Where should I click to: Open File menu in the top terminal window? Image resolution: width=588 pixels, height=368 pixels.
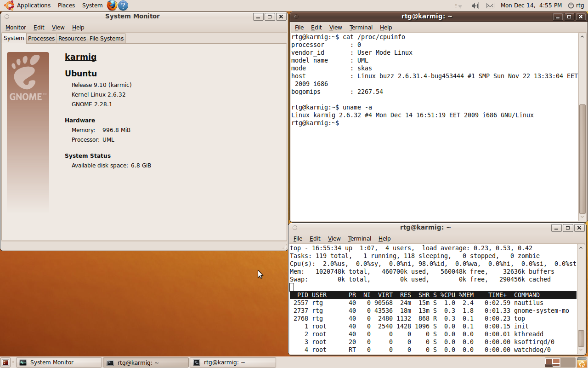coord(298,239)
